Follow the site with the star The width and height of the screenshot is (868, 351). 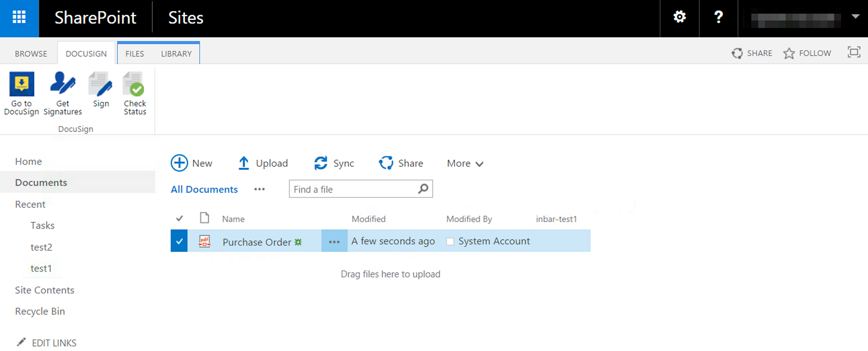[x=807, y=53]
